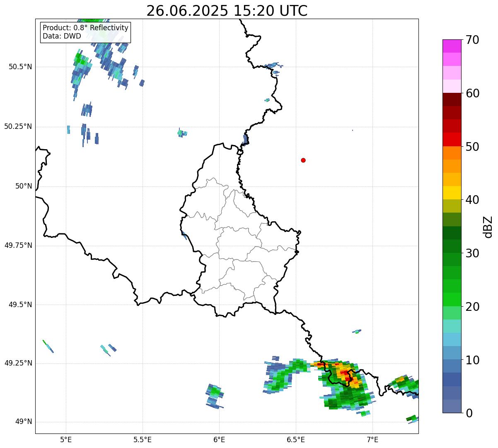Click the 50.5°N latitude label
The height and width of the screenshot is (448, 498).
point(20,67)
